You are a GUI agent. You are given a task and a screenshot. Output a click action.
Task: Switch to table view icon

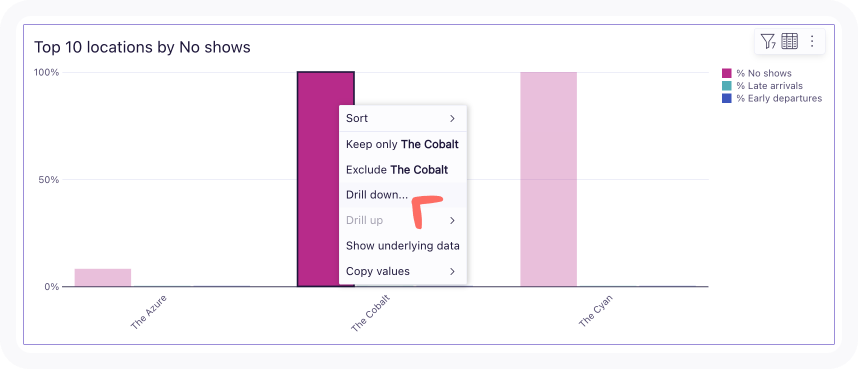pyautogui.click(x=790, y=41)
